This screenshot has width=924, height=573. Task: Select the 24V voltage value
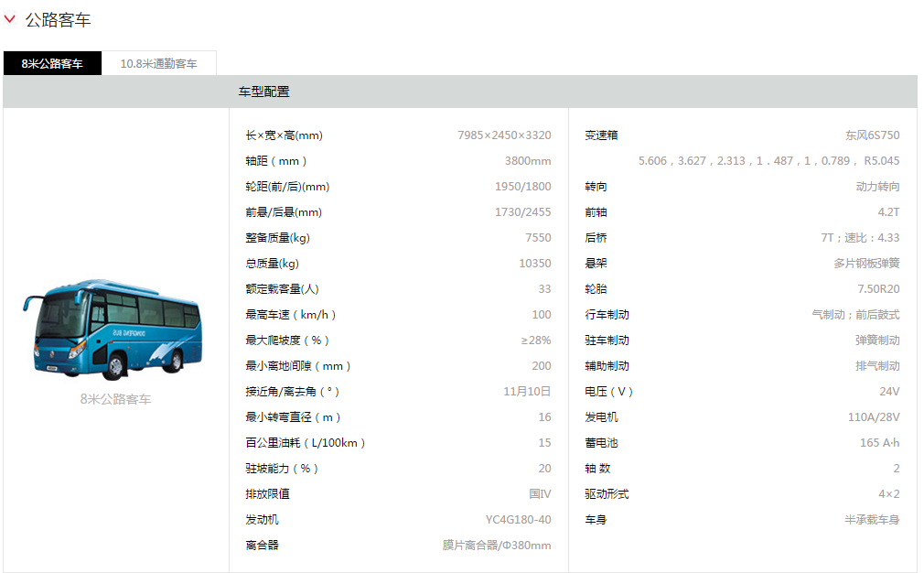click(890, 392)
